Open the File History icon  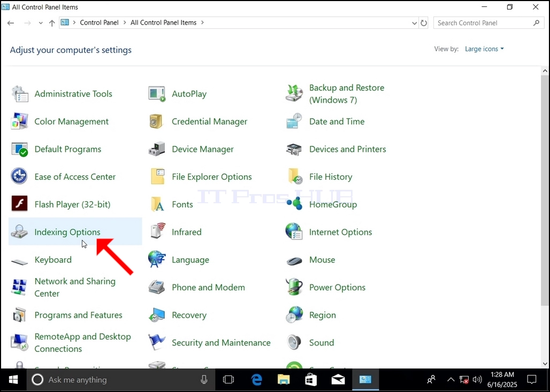click(x=294, y=176)
